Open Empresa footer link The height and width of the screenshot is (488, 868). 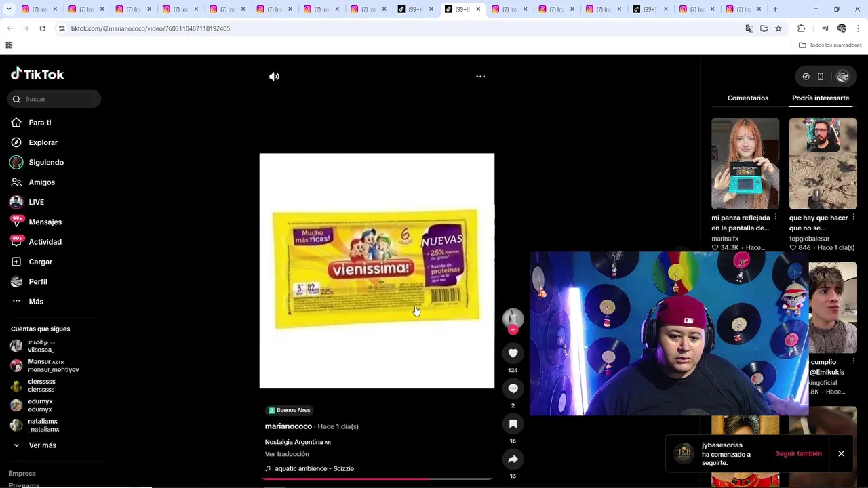(x=22, y=474)
